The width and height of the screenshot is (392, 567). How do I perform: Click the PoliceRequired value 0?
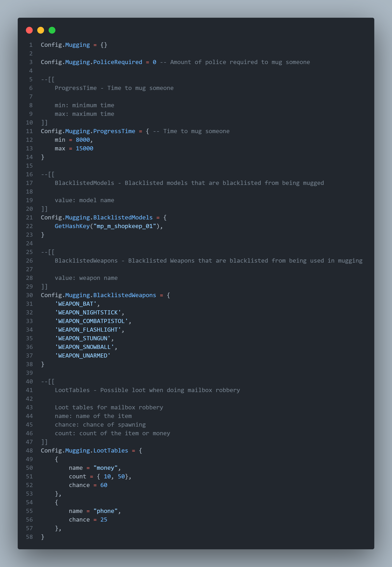(x=154, y=62)
